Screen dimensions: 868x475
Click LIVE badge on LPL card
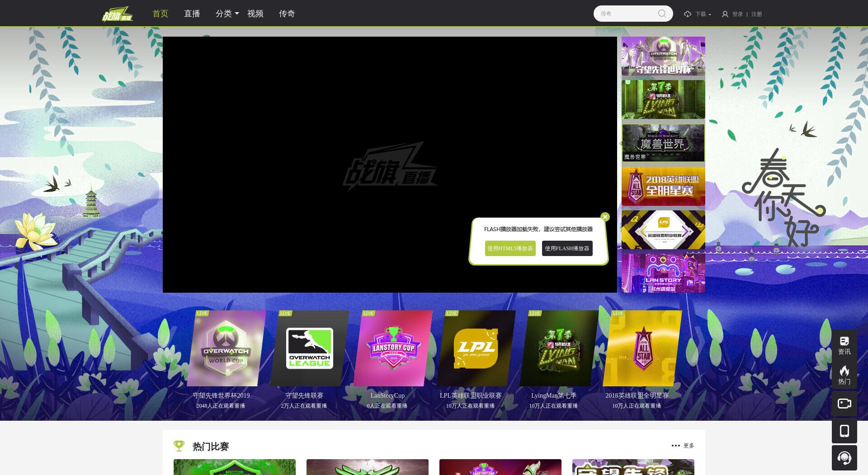452,313
